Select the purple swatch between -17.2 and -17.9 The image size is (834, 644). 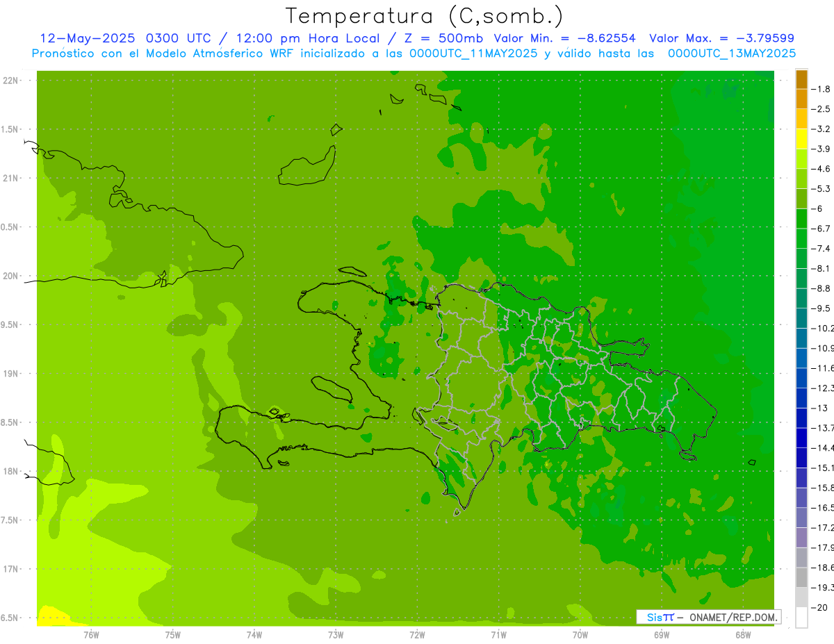tap(801, 537)
